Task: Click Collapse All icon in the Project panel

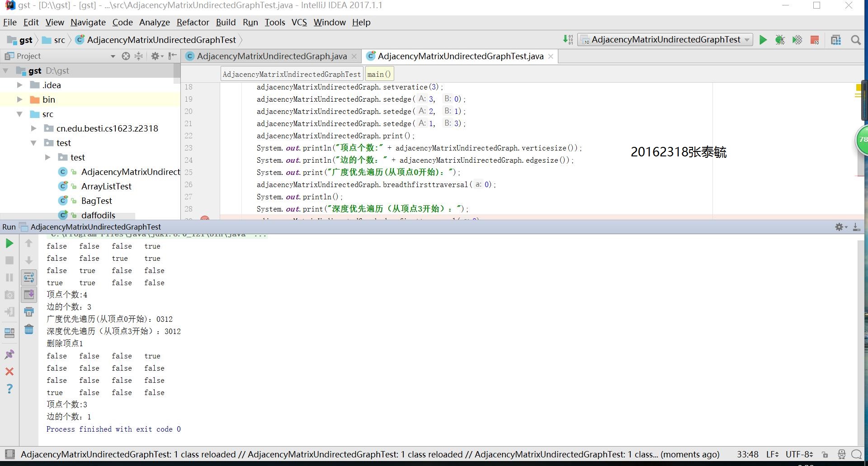Action: pyautogui.click(x=139, y=56)
